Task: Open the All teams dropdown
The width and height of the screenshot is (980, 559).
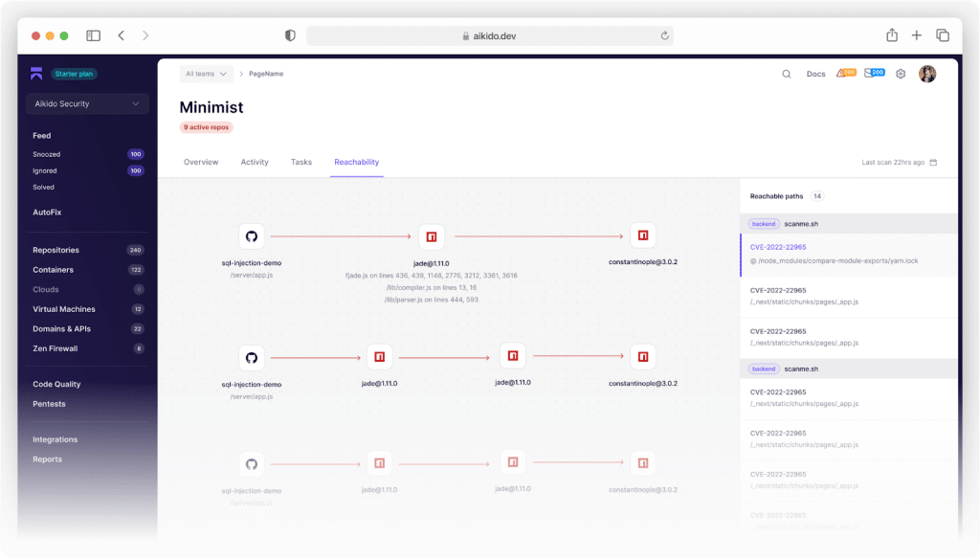Action: coord(206,74)
